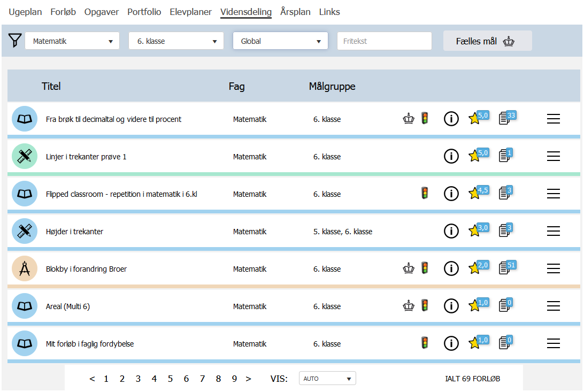The width and height of the screenshot is (584, 392).
Task: Click traffic light on Mit forløb row
Action: tap(425, 342)
